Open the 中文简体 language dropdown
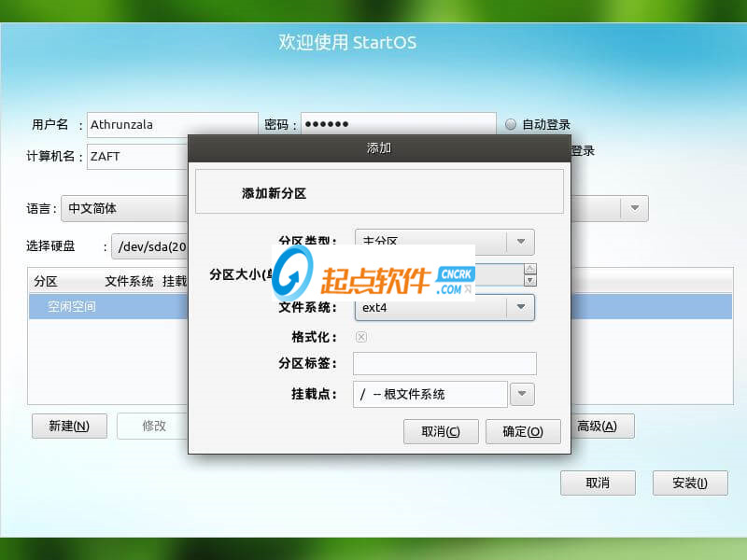The image size is (747, 560). click(125, 208)
